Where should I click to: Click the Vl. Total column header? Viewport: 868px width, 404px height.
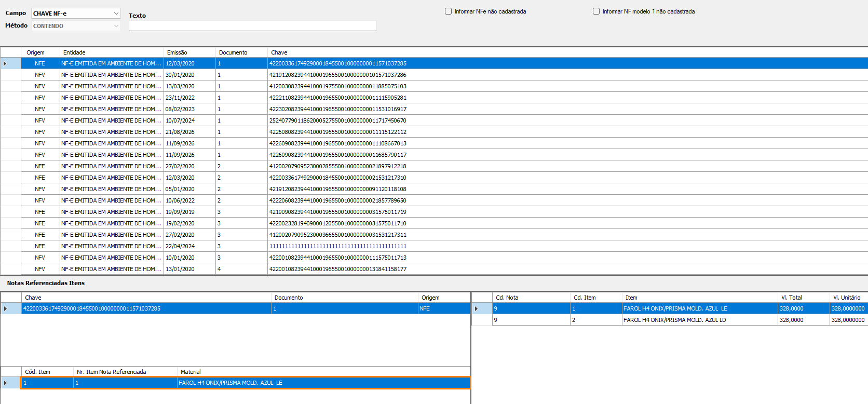point(804,298)
